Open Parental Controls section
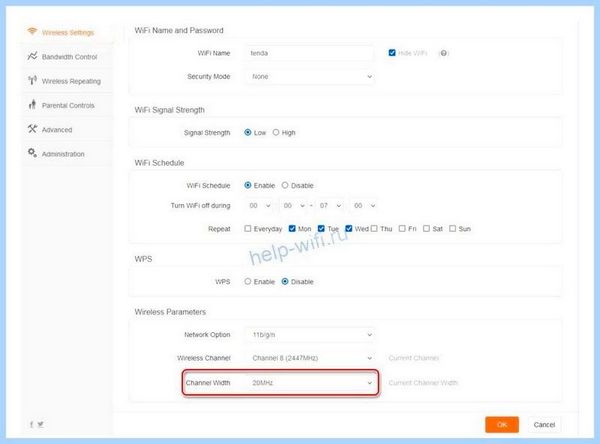The image size is (600, 444). (67, 105)
